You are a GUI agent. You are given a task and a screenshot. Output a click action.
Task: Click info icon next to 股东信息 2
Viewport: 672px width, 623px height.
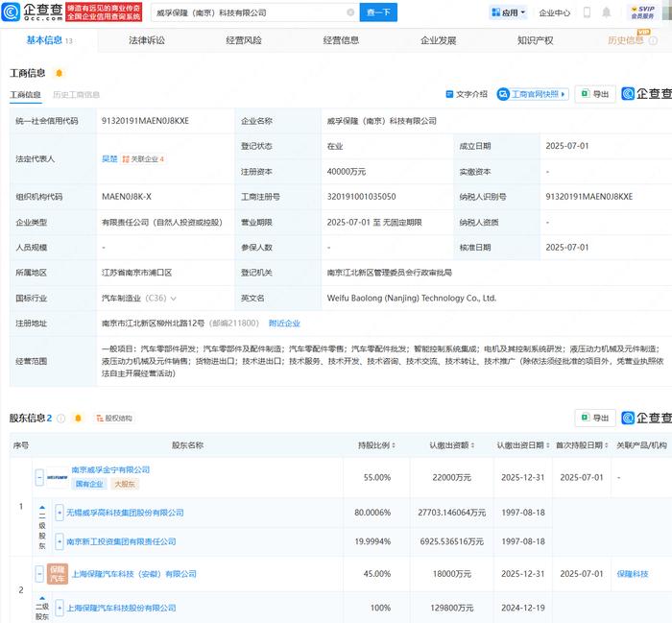61,419
